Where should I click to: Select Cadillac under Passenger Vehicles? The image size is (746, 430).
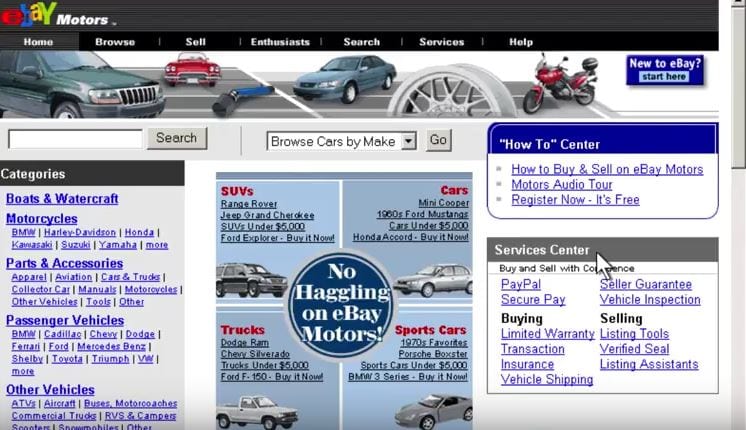(x=63, y=334)
